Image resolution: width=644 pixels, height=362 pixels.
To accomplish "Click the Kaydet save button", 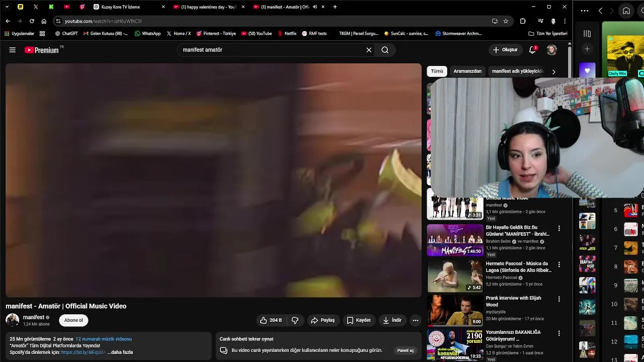I will (359, 320).
